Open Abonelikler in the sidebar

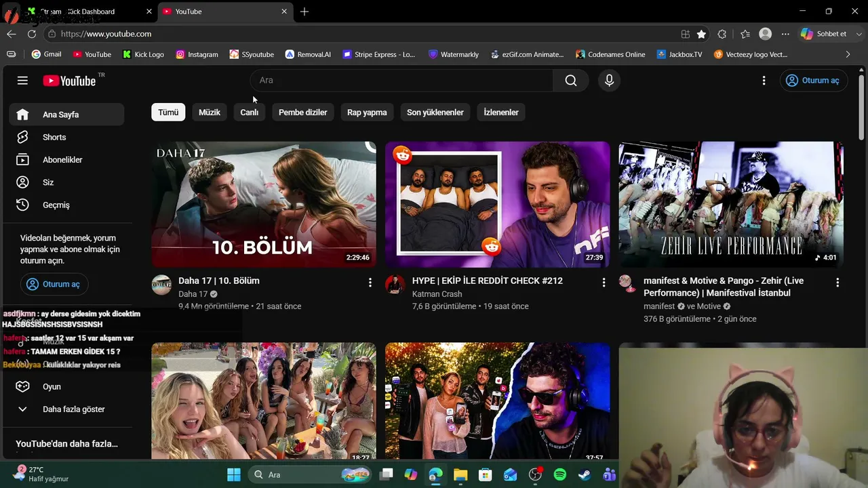pyautogui.click(x=66, y=160)
